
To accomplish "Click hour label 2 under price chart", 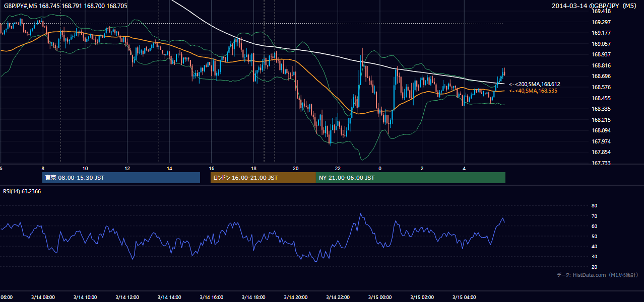I will click(422, 168).
